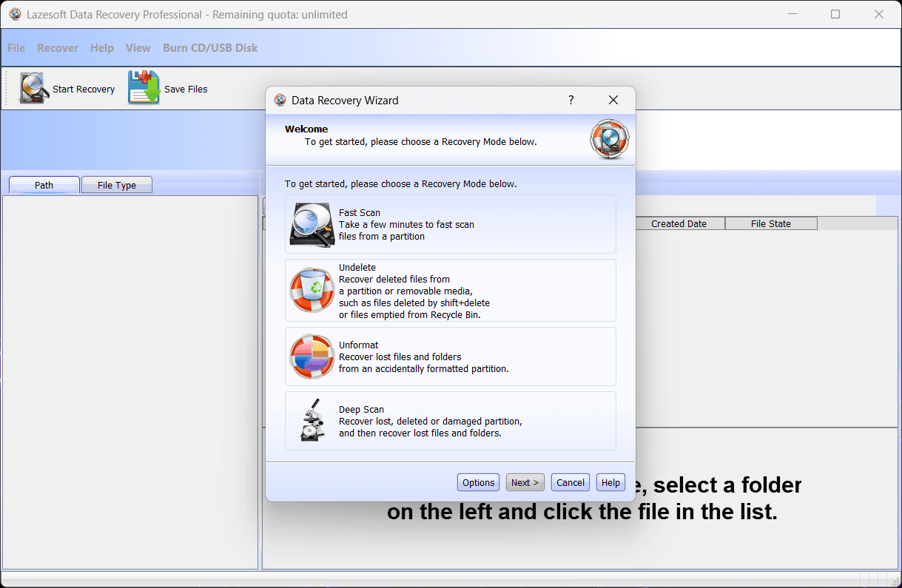Close the Data Recovery Wizard dialog
Image resolution: width=902 pixels, height=588 pixels.
[613, 100]
